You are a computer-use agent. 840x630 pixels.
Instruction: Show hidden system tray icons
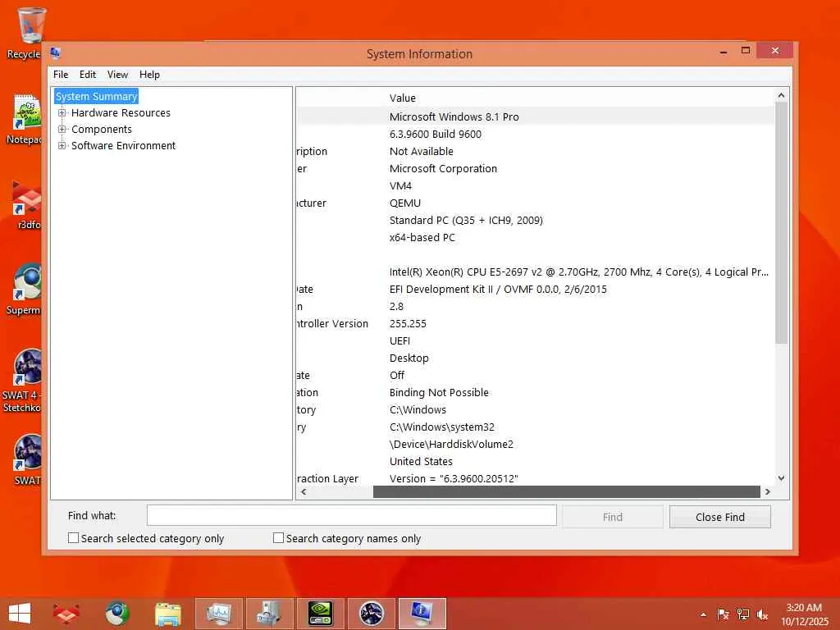click(x=703, y=614)
